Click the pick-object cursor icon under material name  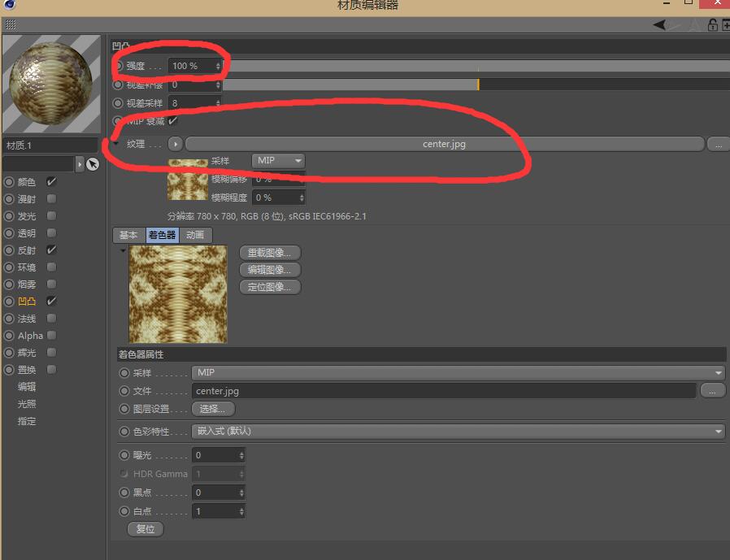(x=93, y=164)
